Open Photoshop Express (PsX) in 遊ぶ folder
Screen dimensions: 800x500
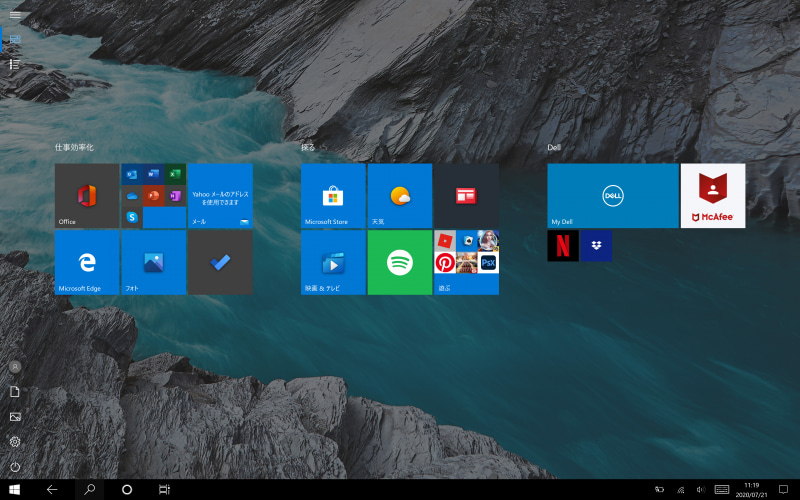[x=488, y=263]
